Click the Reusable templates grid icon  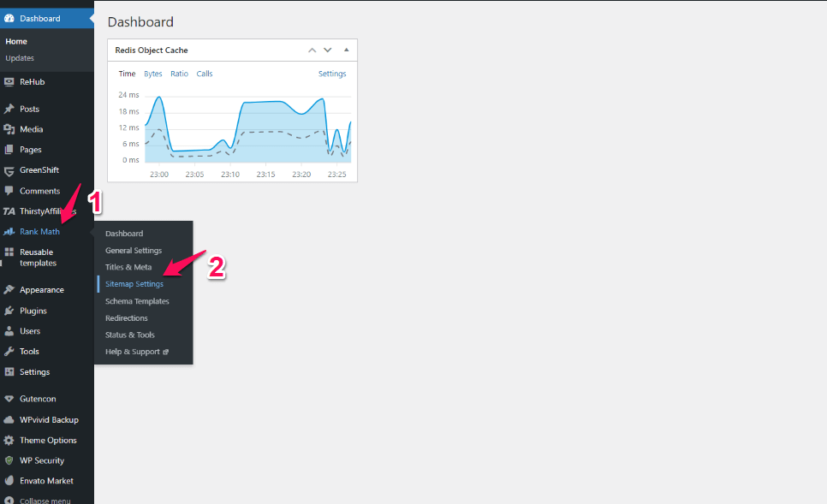[9, 252]
